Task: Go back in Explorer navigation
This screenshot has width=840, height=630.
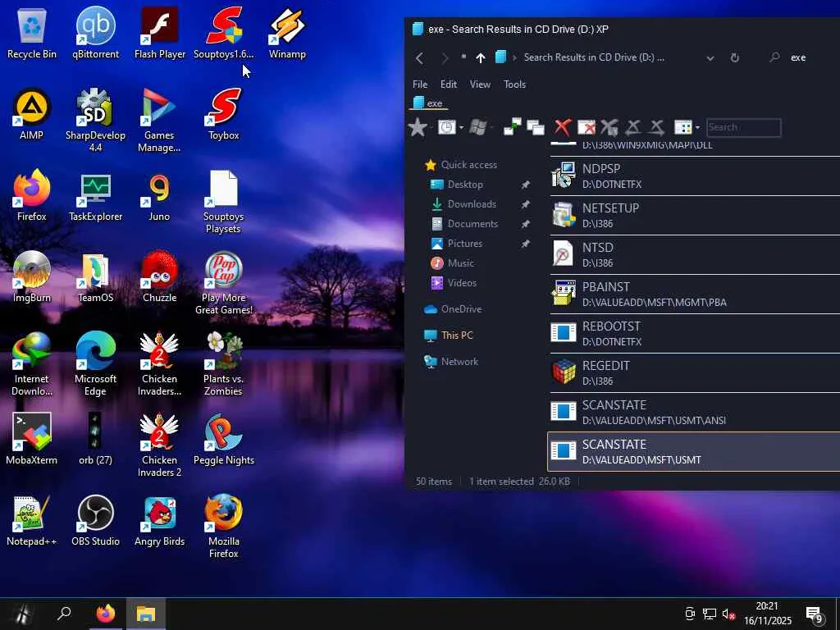Action: [419, 58]
